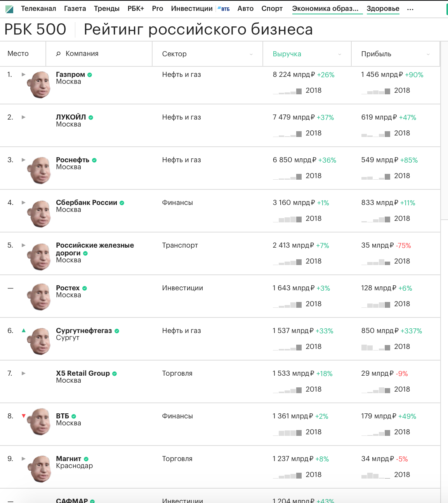Open the Телеканал menu item
This screenshot has width=448, height=503.
38,9
